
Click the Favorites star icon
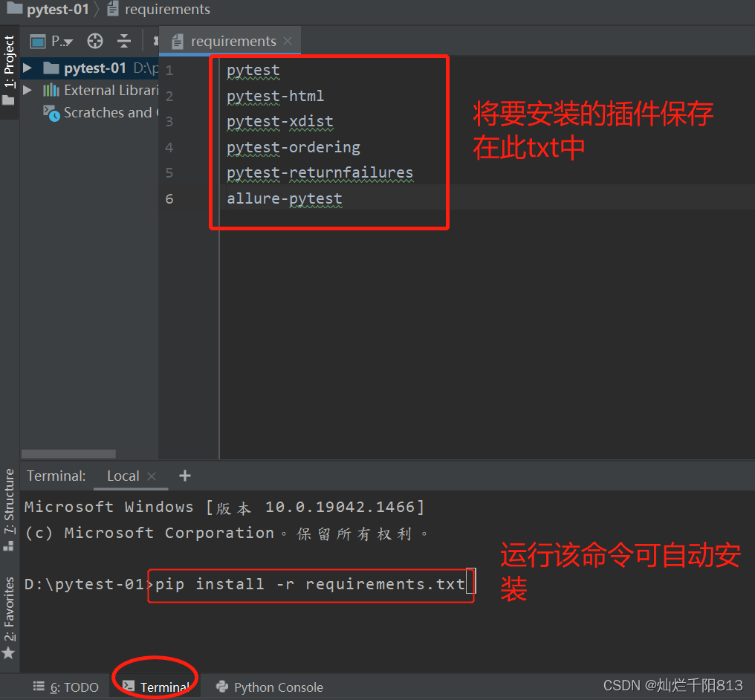coord(9,653)
